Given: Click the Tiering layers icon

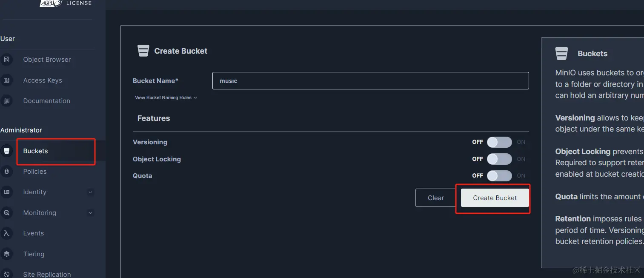Looking at the screenshot, I should (x=8, y=254).
